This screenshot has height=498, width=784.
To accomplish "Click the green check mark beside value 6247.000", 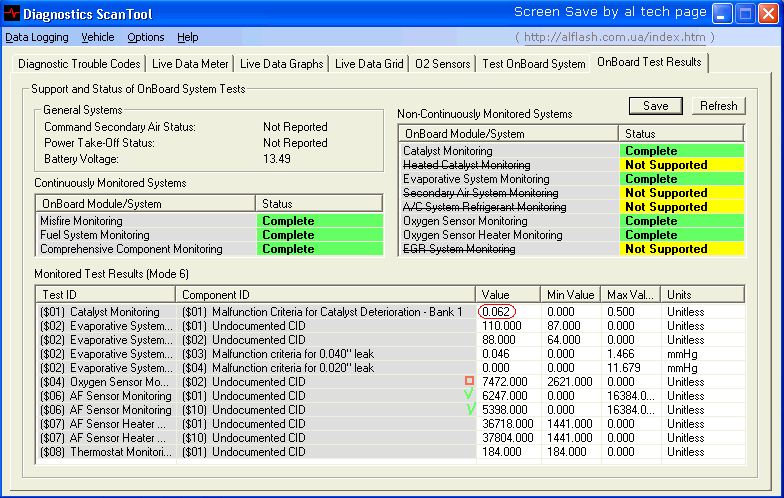I will pos(468,395).
